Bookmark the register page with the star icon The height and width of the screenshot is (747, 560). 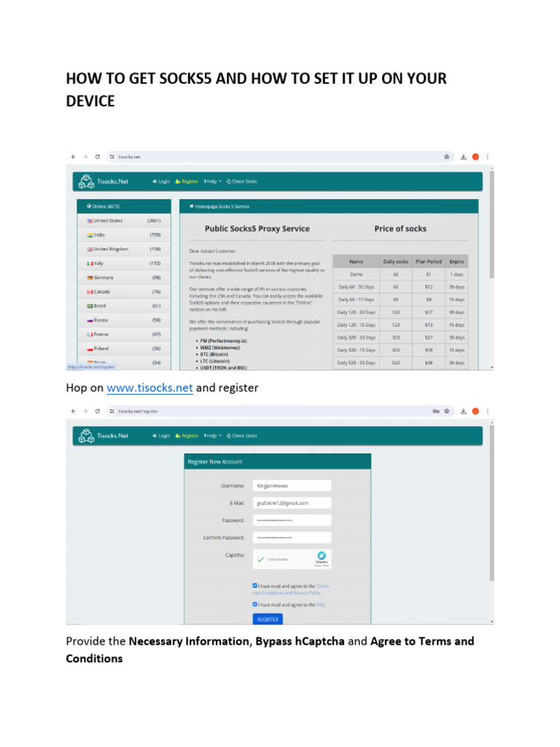pos(447,411)
